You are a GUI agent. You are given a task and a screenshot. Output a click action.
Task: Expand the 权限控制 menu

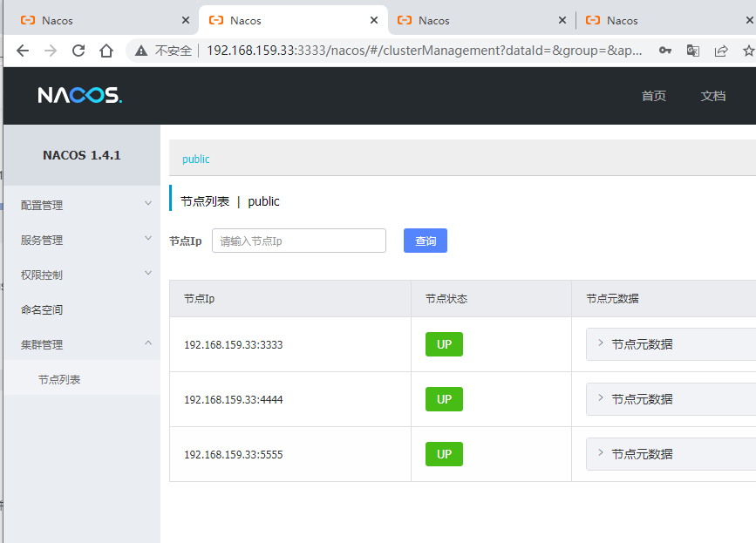point(82,275)
